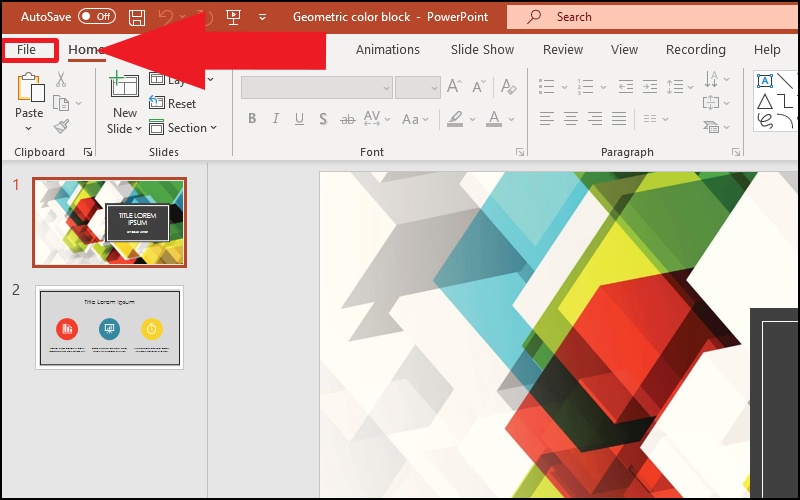Open Paragraph dialog launcher
800x500 pixels.
(736, 152)
